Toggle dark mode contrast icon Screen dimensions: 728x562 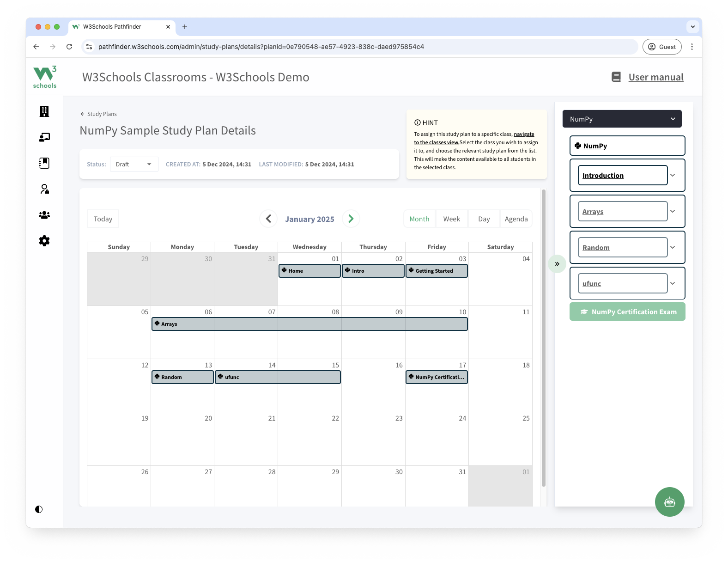39,509
